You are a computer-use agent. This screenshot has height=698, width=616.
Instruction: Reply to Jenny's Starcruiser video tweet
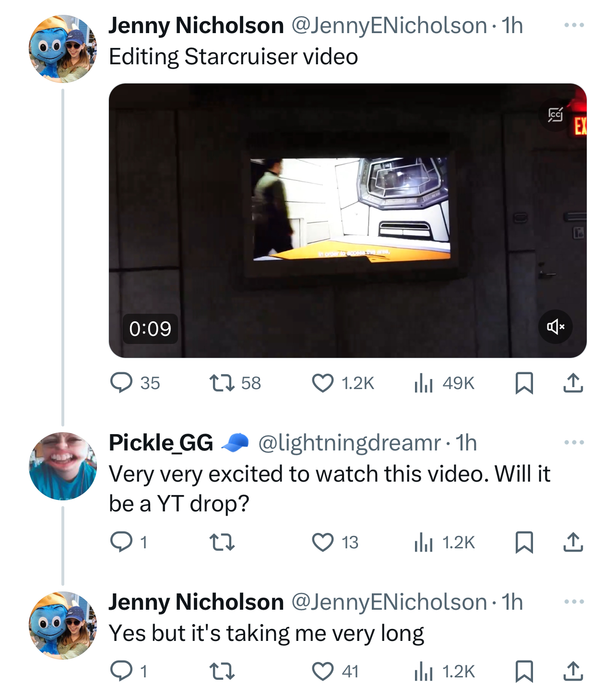coord(135,383)
